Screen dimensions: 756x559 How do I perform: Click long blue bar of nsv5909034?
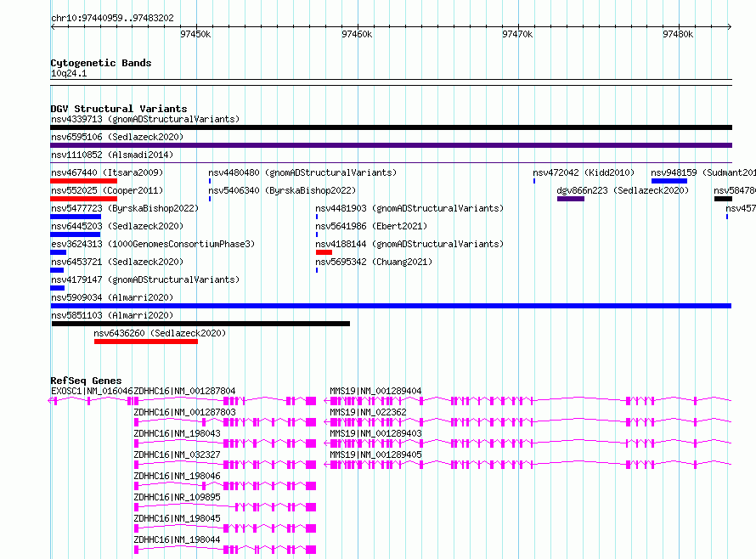click(391, 306)
